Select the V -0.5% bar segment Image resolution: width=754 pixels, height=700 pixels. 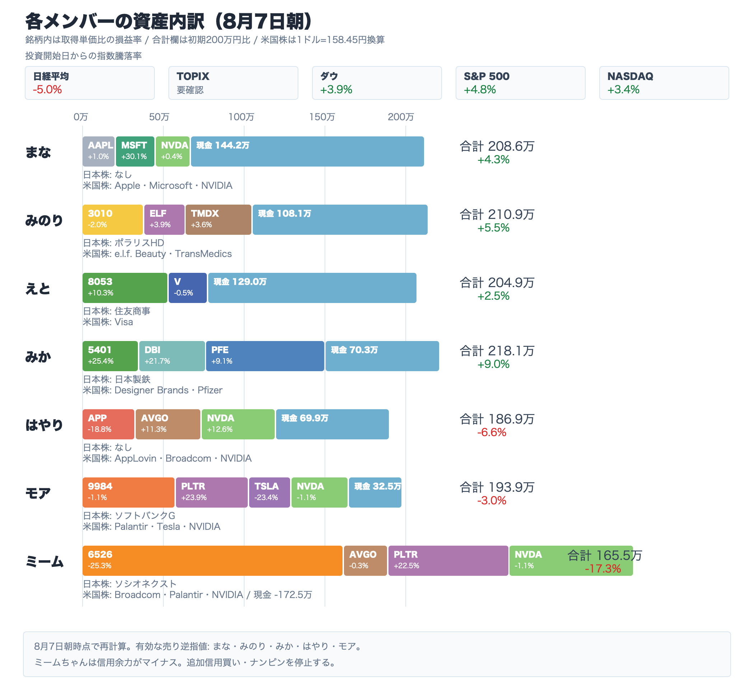coord(187,288)
